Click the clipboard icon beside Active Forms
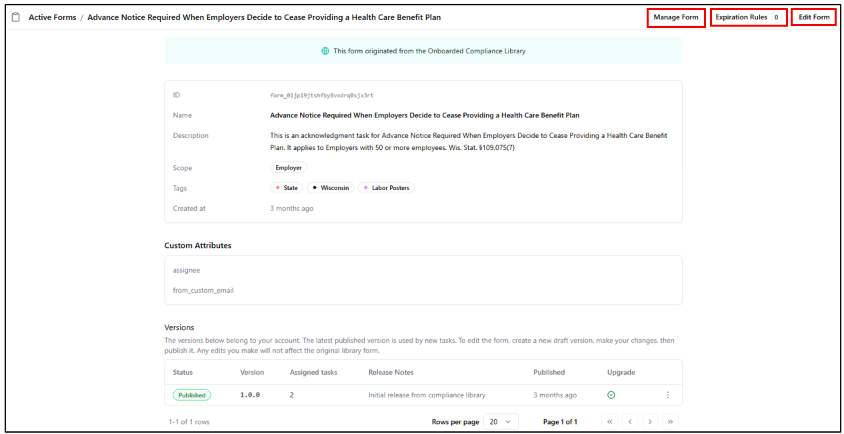This screenshot has height=434, width=844. coord(15,18)
